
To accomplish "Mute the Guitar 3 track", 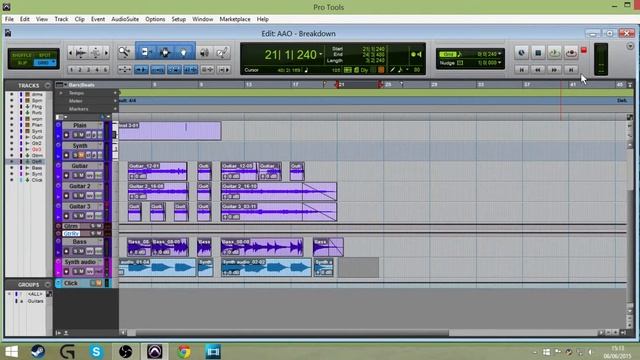I will 81,216.
